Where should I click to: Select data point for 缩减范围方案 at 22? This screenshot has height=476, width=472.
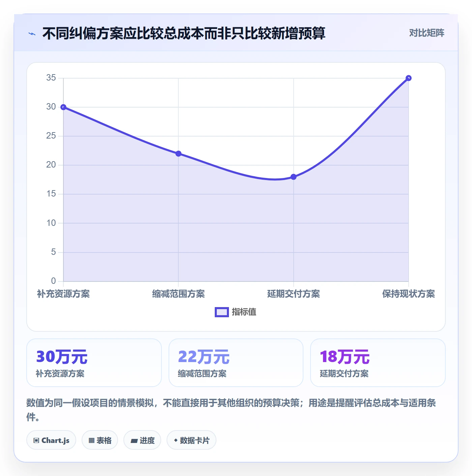[178, 154]
